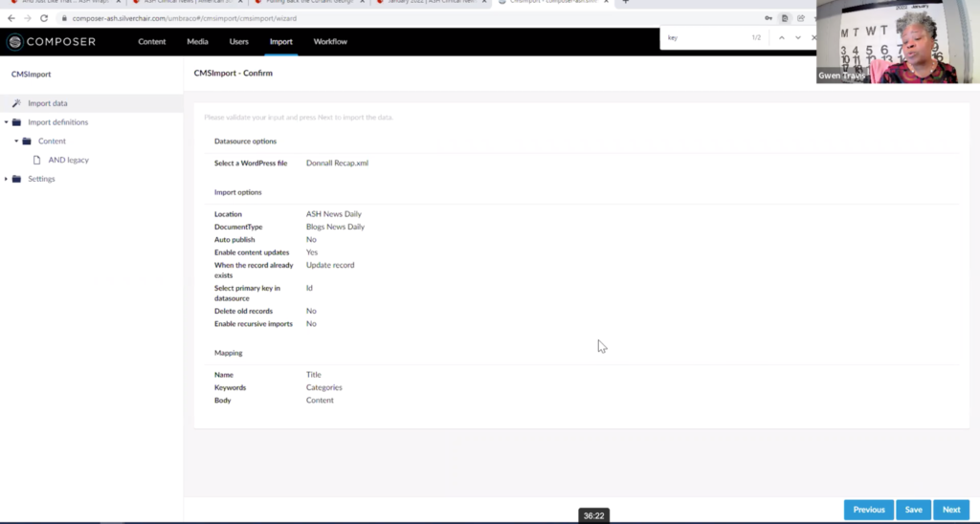
Task: Click the Save button
Action: point(913,510)
